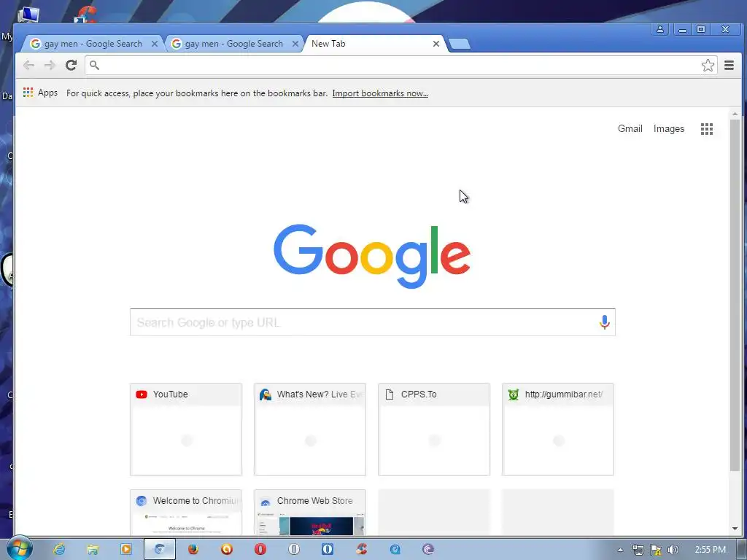Viewport: 747px width, 560px height.
Task: Open the Images link
Action: tap(669, 128)
